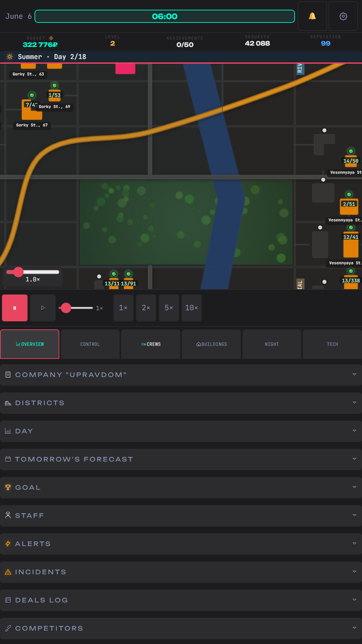362x644 pixels.
Task: Switch to the Crews tab
Action: 151,344
